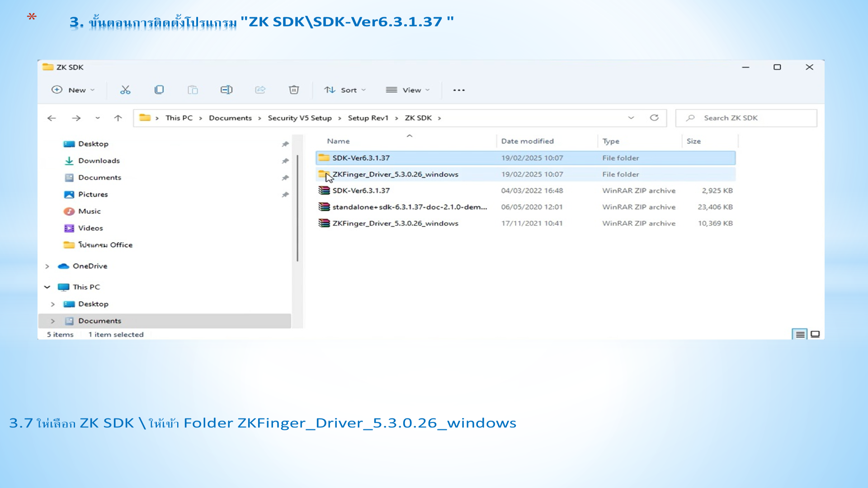Switch to details view layout icon

[800, 334]
